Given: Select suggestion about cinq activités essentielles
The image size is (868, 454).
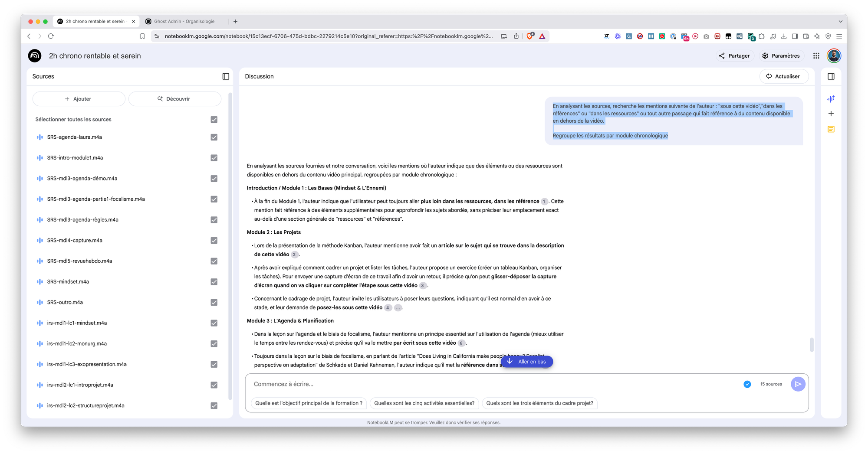Looking at the screenshot, I should coord(424,403).
